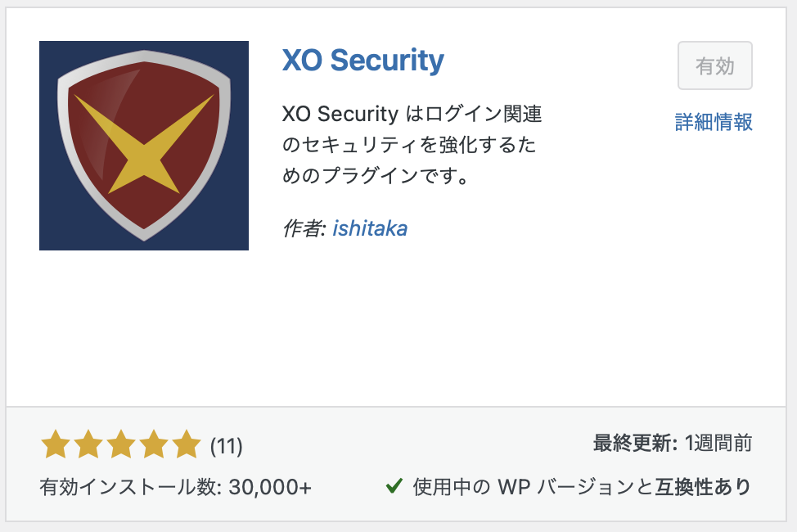
Task: Click the 30,000+ install count
Action: tap(270, 487)
